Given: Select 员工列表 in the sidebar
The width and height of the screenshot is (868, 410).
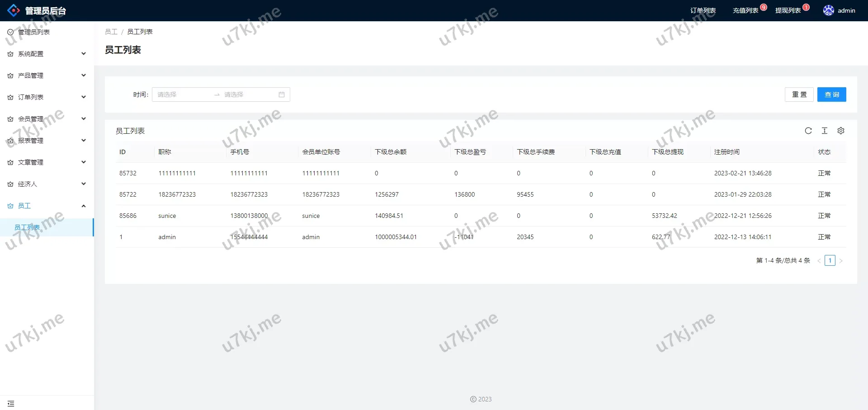Looking at the screenshot, I should [x=27, y=227].
